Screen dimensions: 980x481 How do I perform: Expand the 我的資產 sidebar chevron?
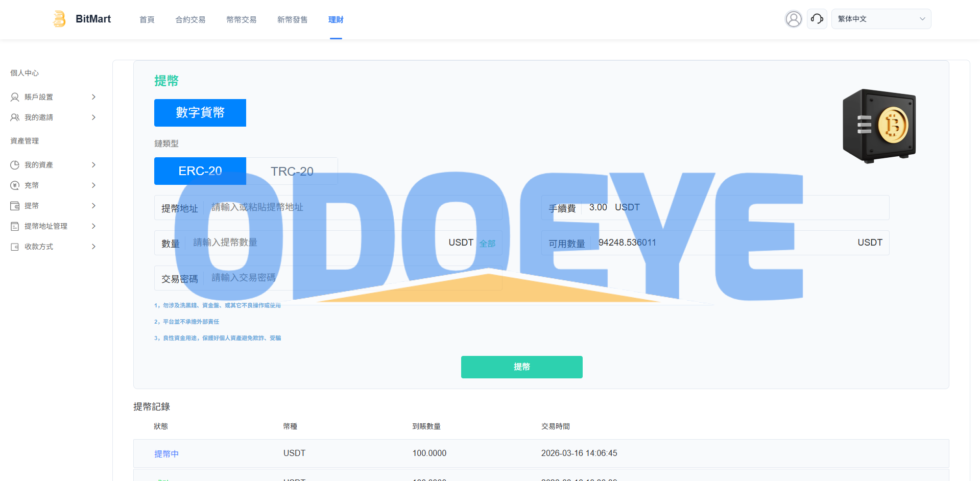point(93,165)
